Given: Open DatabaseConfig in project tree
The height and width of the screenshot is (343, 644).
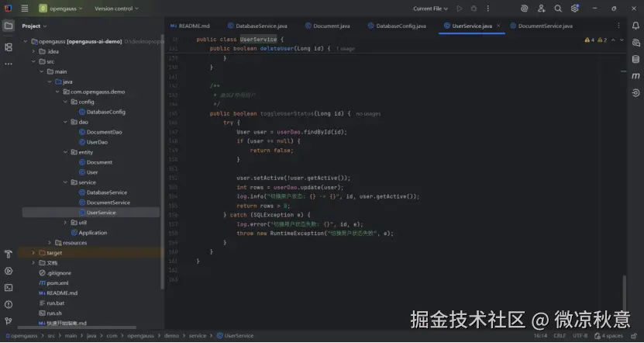Looking at the screenshot, I should click(x=102, y=112).
